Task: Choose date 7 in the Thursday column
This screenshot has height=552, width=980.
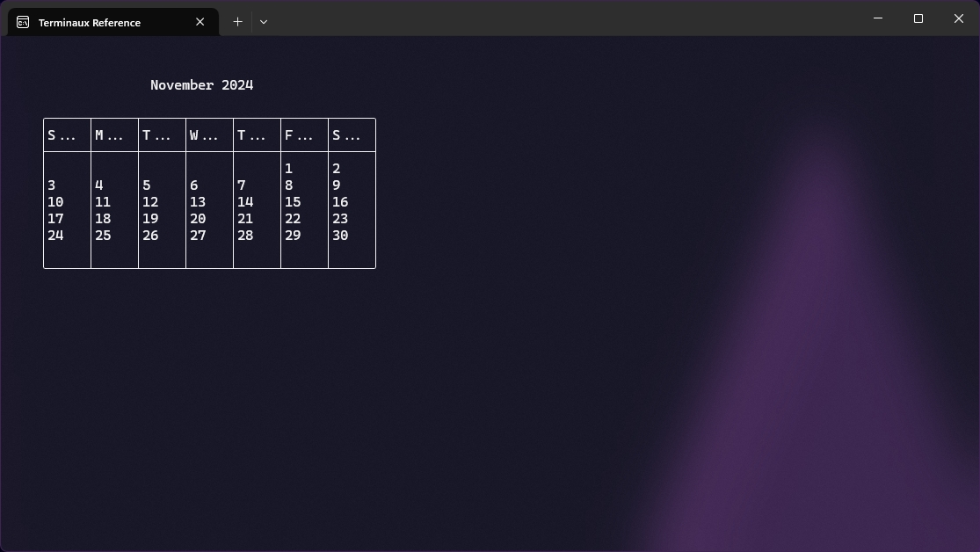Action: click(241, 185)
